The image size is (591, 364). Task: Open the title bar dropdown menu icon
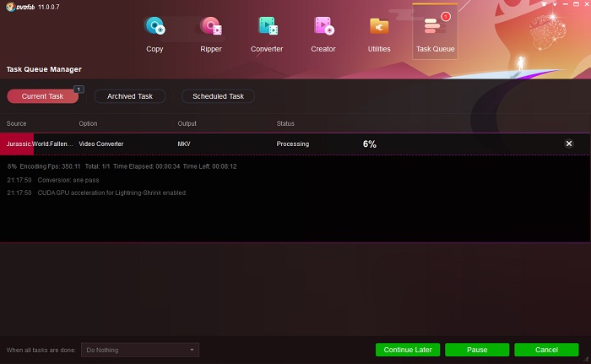(555, 3)
